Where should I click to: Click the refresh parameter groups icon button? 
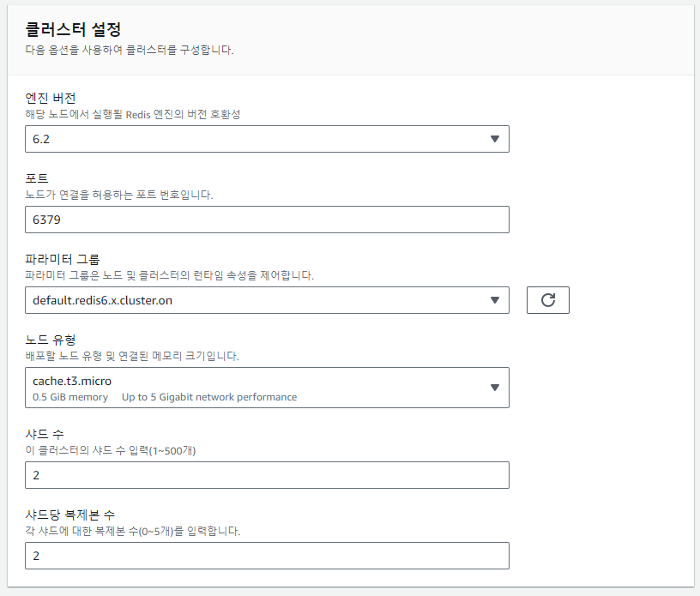tap(548, 300)
